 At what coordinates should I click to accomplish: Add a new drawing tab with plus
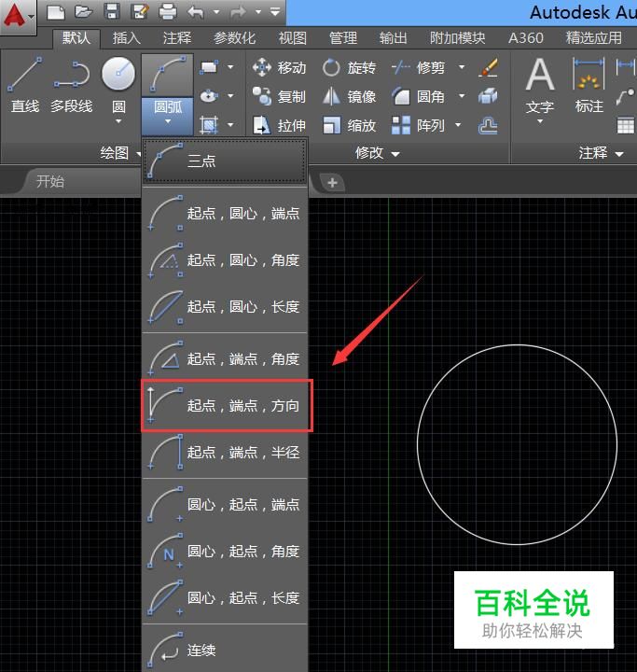pyautogui.click(x=332, y=183)
